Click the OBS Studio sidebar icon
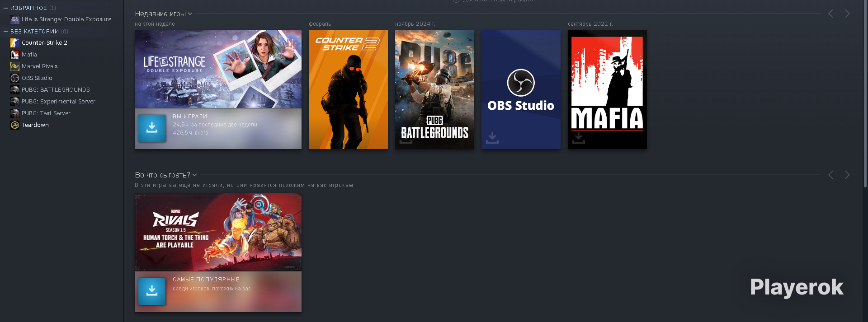This screenshot has height=322, width=868. click(15, 78)
